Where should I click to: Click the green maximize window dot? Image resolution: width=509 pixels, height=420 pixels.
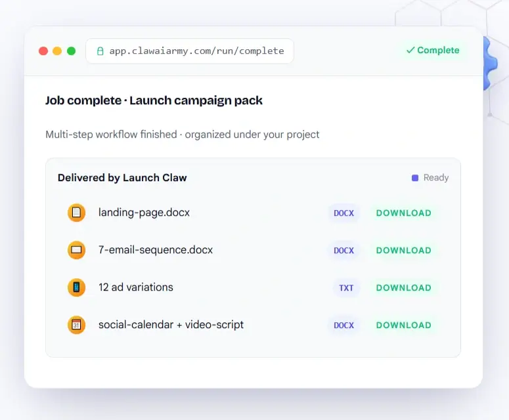[x=71, y=51]
